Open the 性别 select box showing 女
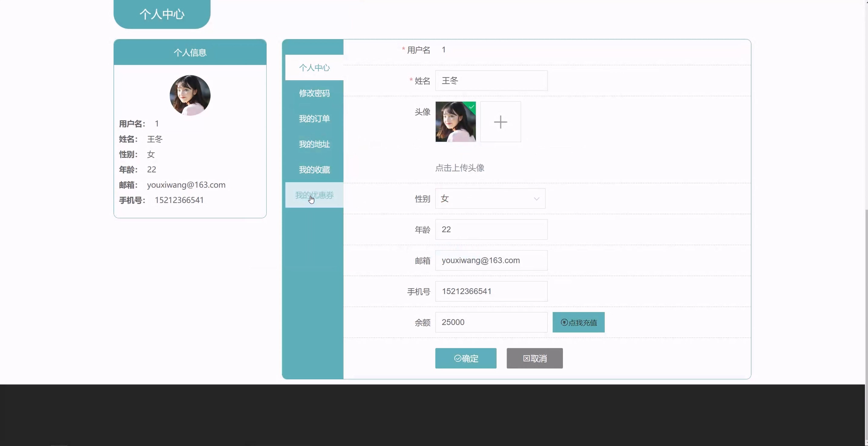This screenshot has height=446, width=868. click(485, 199)
